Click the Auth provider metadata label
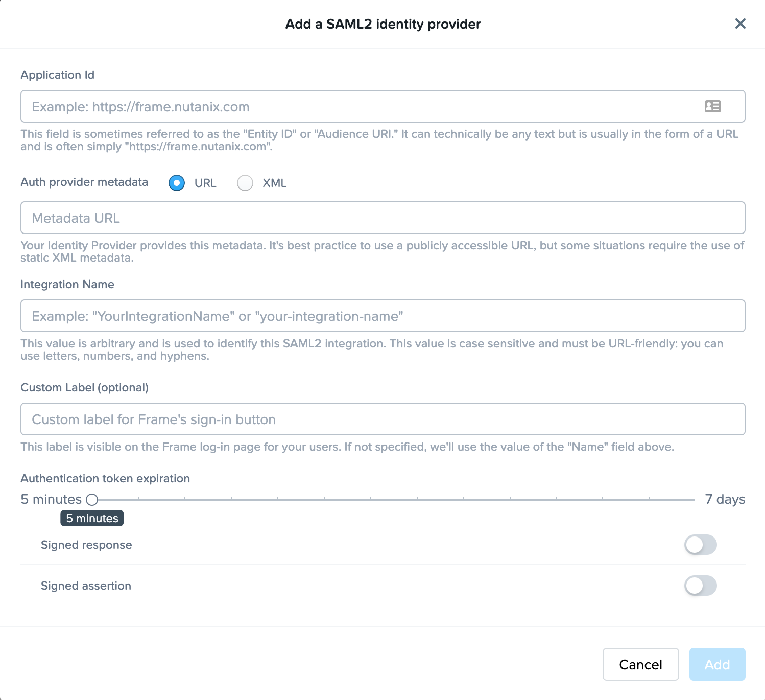This screenshot has height=700, width=765. tap(84, 182)
